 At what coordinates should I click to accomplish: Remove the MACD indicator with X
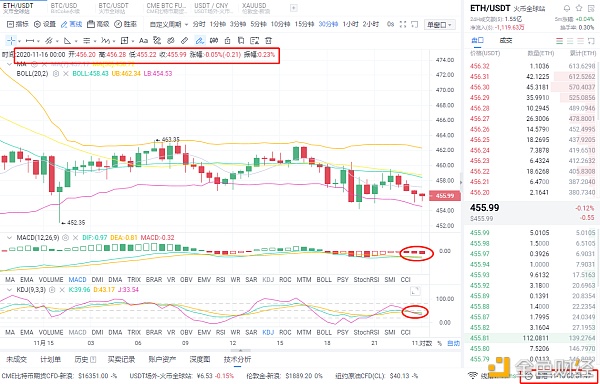[74, 238]
